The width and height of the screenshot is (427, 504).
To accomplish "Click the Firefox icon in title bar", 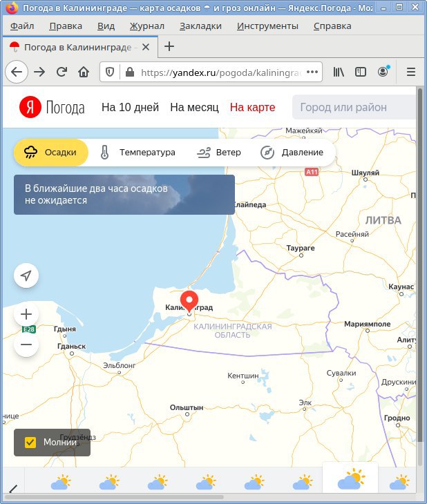I will coord(12,8).
